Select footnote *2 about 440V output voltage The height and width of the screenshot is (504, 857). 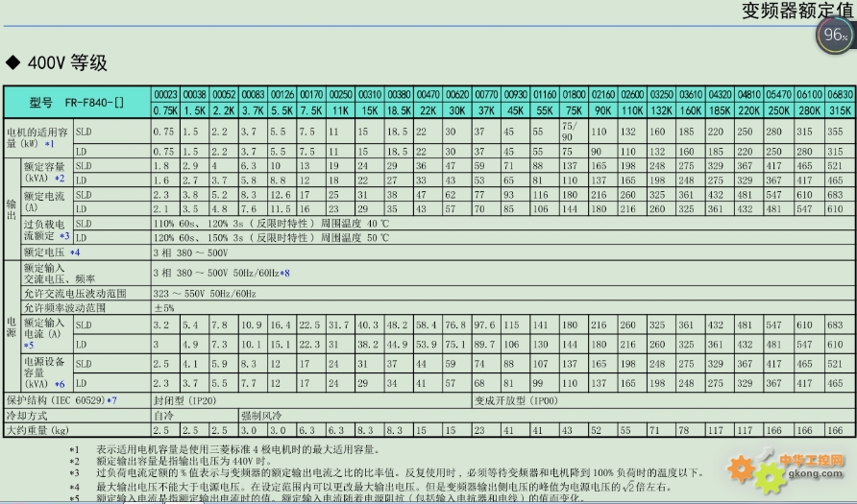[170, 462]
